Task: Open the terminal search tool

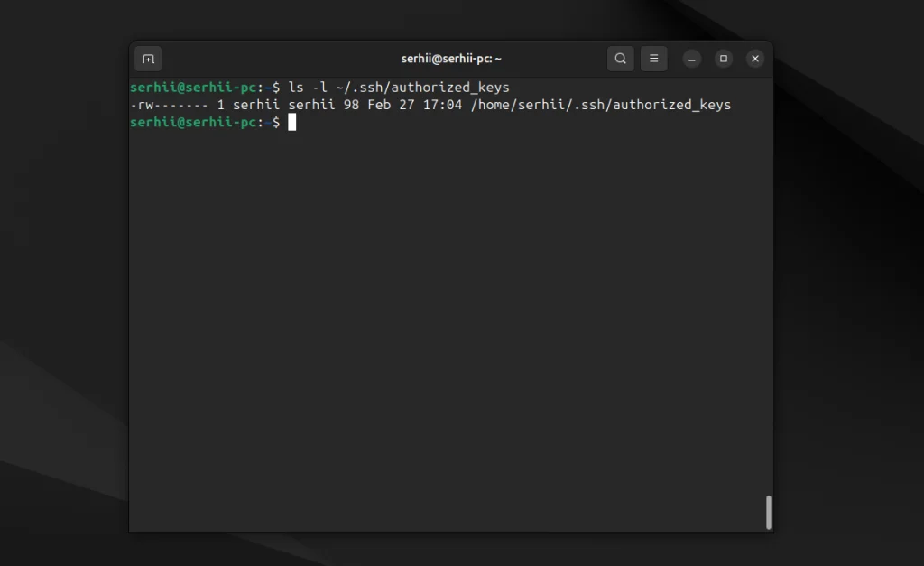Action: 621,59
